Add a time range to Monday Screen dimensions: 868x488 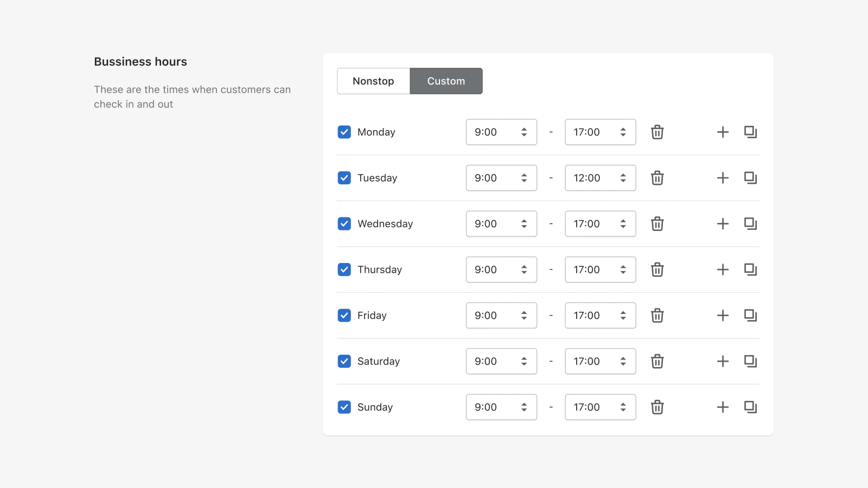point(723,132)
